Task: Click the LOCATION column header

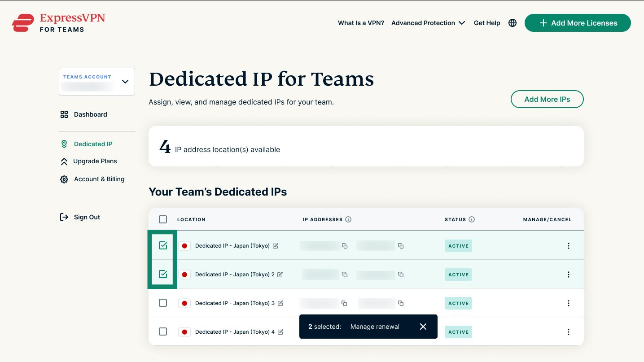Action: point(191,220)
